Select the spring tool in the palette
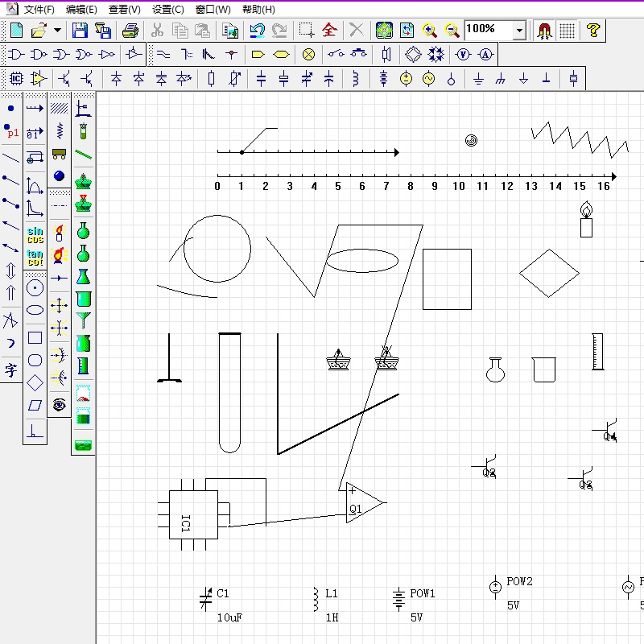 click(x=60, y=131)
